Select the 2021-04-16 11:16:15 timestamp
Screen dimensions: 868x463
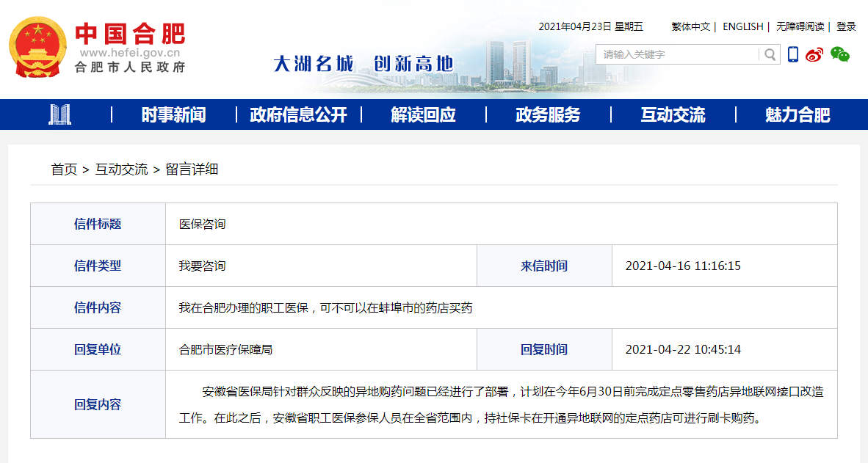coord(683,266)
